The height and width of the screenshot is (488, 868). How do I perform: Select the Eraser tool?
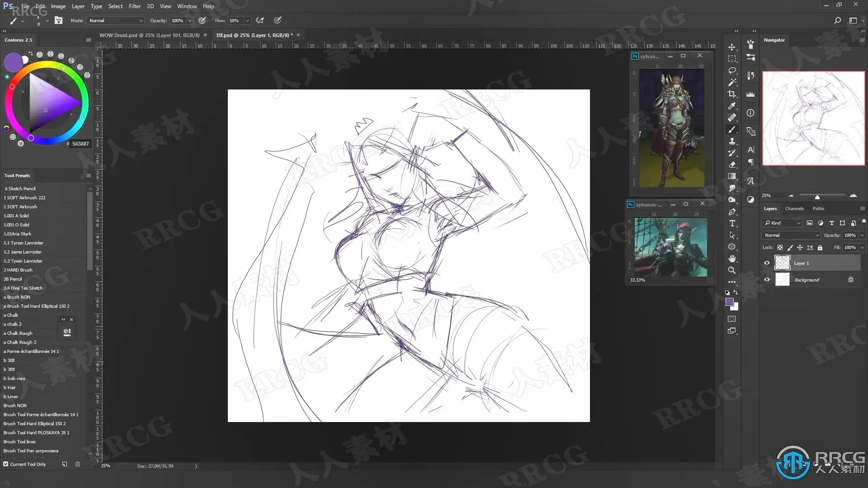(x=732, y=164)
